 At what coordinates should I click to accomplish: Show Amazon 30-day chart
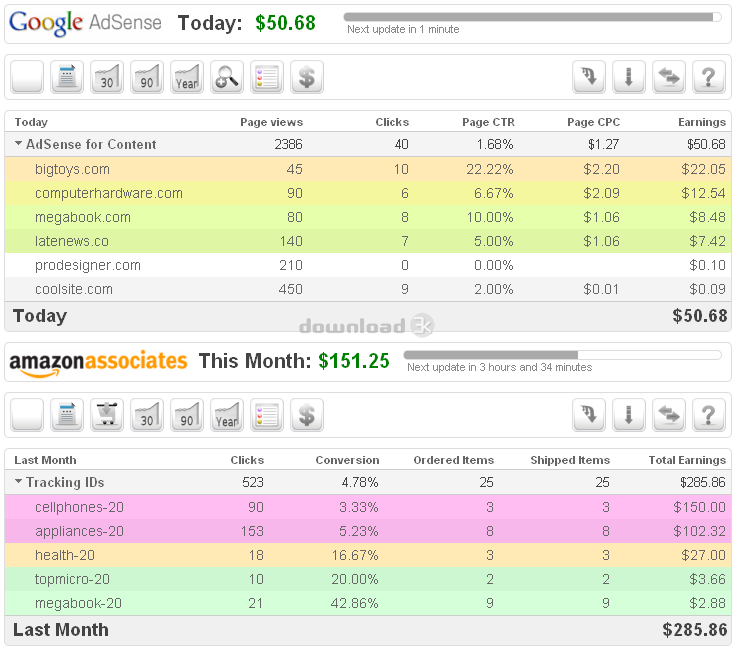147,415
